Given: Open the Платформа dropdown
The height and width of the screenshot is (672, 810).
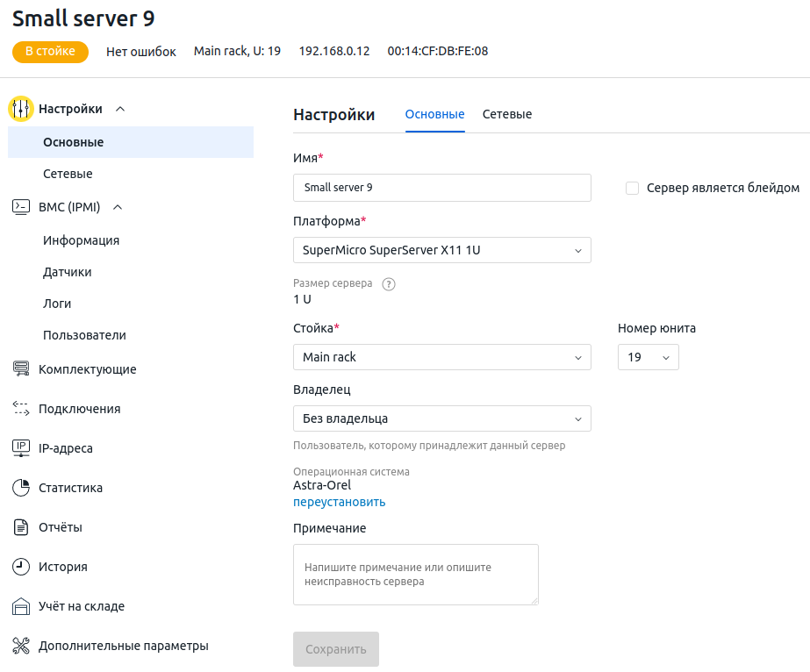Looking at the screenshot, I should 441,250.
